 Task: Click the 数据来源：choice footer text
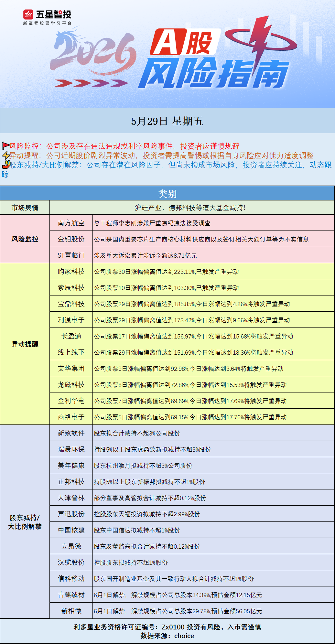167,636
